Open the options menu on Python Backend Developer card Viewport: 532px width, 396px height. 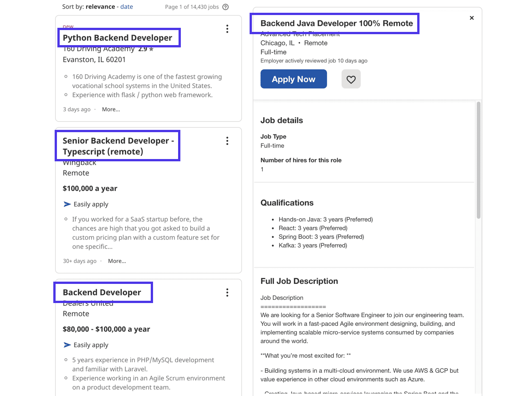pyautogui.click(x=227, y=28)
